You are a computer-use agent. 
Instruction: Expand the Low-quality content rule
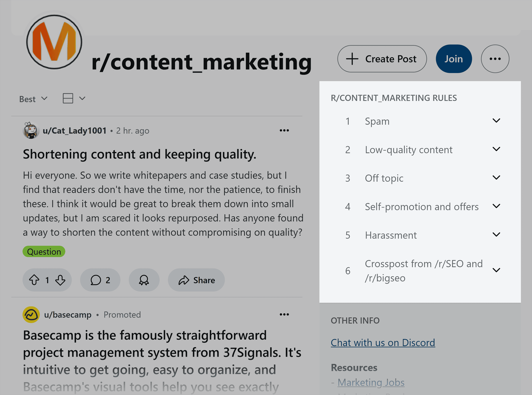pos(496,149)
